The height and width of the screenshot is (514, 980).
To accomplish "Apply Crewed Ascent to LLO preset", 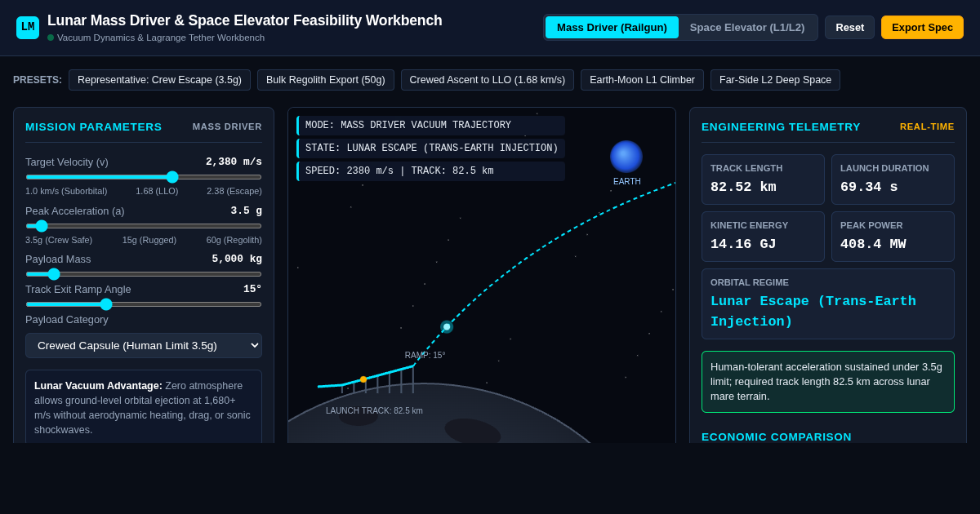I will (x=487, y=80).
